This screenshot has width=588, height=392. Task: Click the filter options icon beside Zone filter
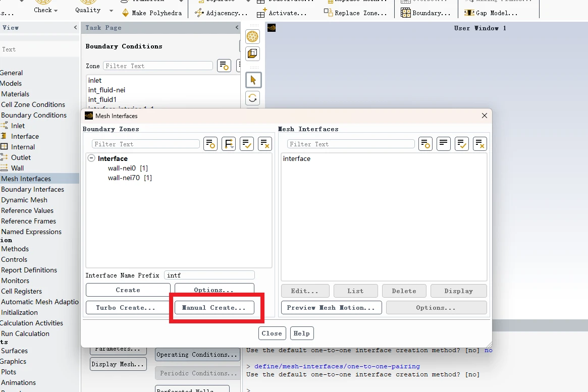click(x=224, y=66)
